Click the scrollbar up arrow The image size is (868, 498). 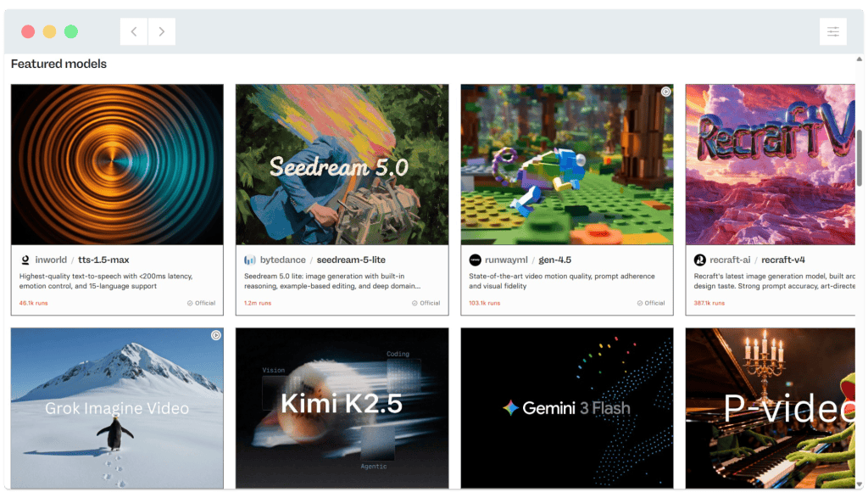(x=860, y=59)
